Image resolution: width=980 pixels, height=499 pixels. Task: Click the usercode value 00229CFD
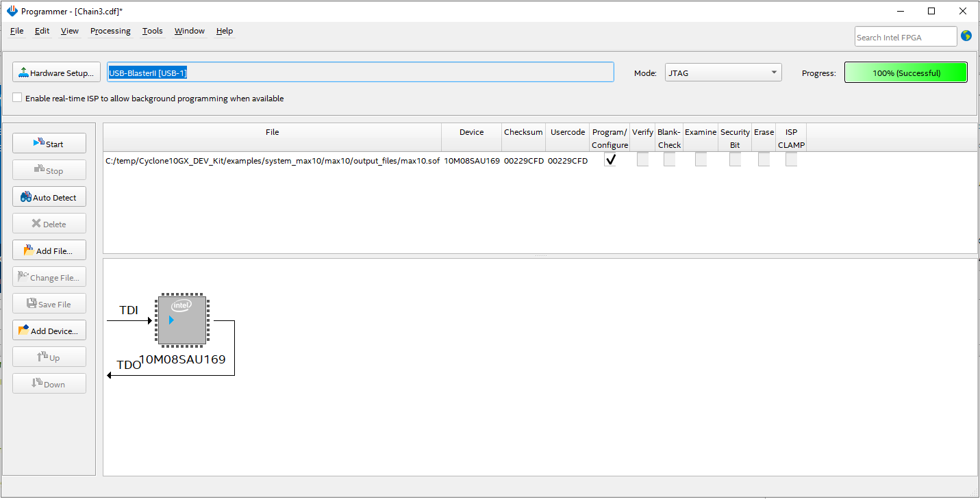pyautogui.click(x=568, y=161)
